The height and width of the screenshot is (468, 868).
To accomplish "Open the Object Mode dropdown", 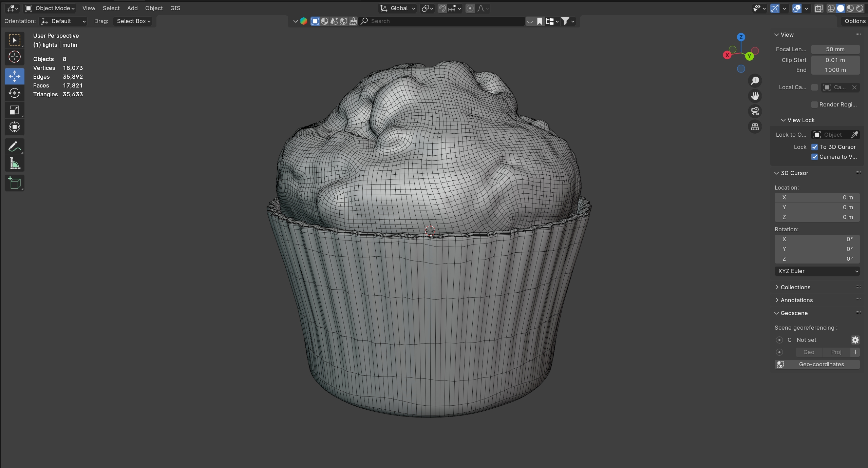I will click(50, 8).
